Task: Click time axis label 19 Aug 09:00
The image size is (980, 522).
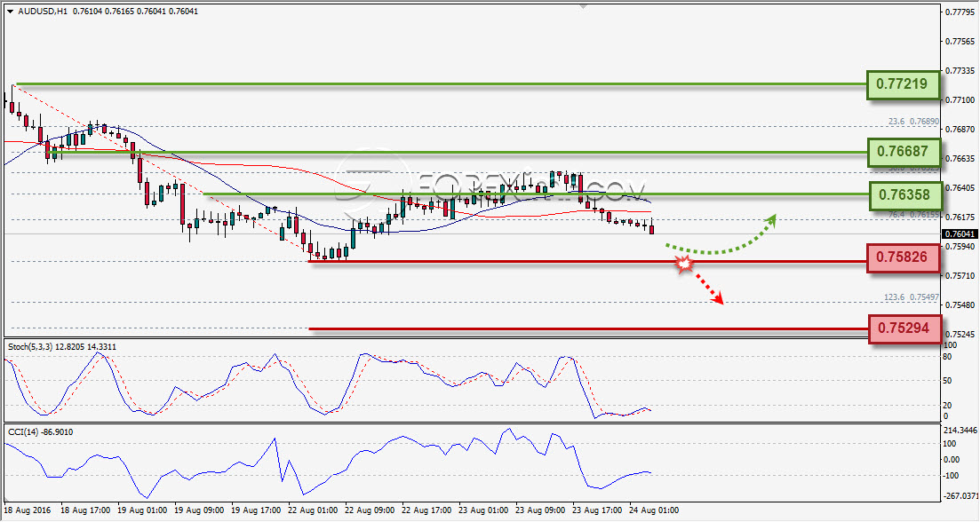Action: point(199,510)
